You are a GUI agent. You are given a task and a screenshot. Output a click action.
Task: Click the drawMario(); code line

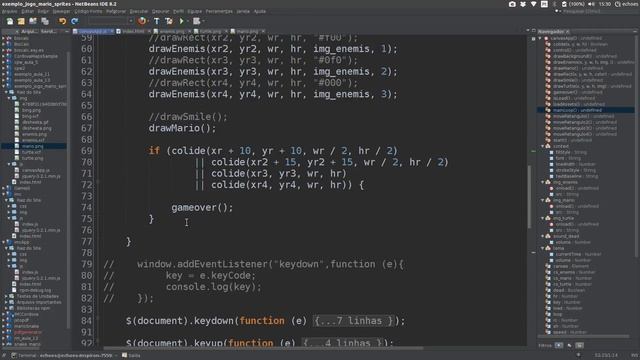(x=182, y=129)
